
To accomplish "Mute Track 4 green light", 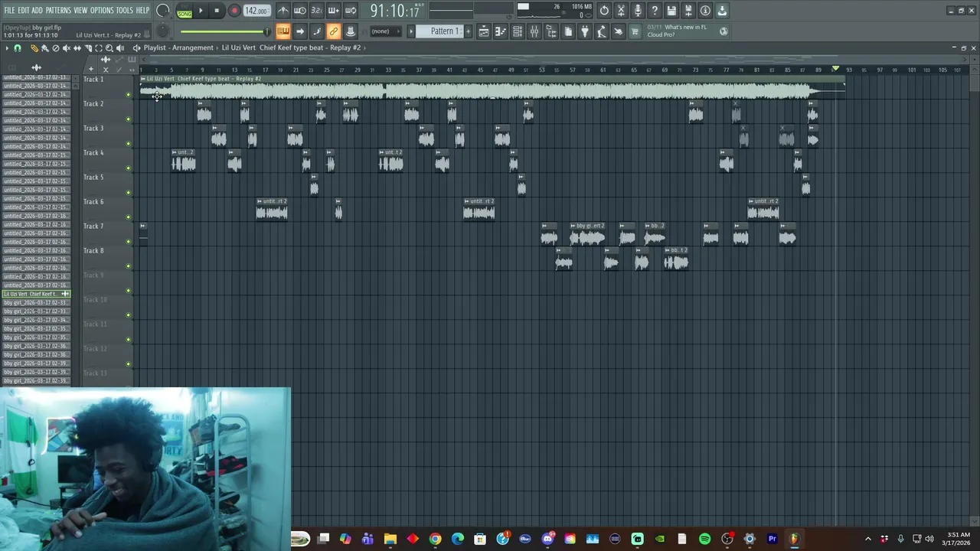I will coord(128,168).
